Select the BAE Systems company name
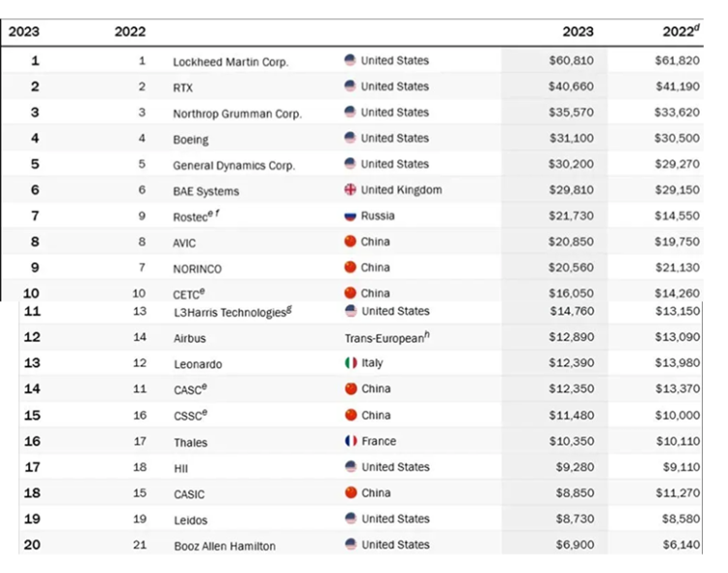Image resolution: width=728 pixels, height=573 pixels. [206, 191]
